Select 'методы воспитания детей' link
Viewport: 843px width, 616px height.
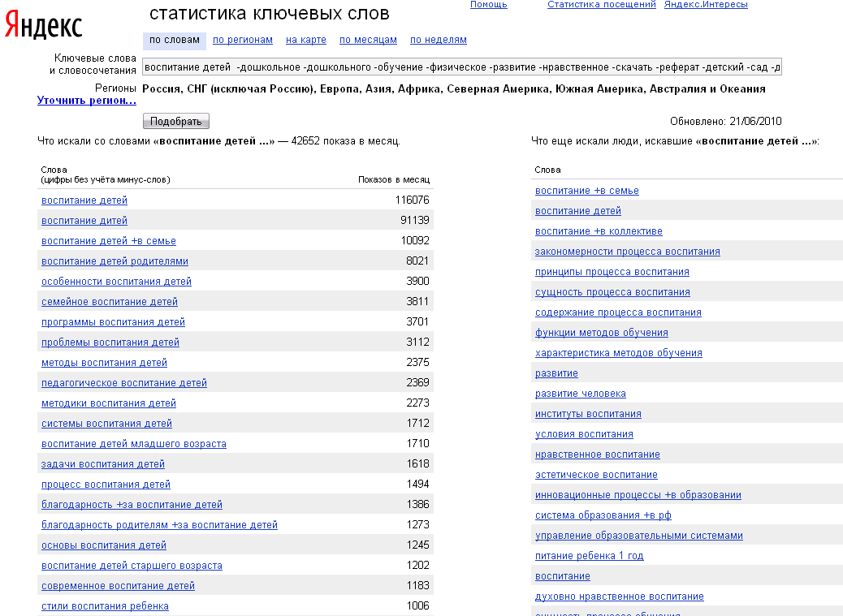pyautogui.click(x=104, y=363)
